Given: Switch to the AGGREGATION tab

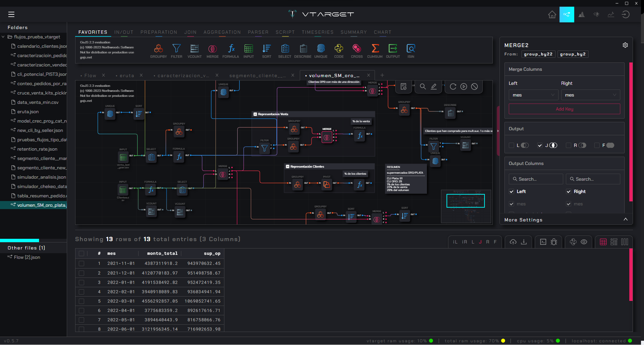Looking at the screenshot, I should pyautogui.click(x=222, y=32).
